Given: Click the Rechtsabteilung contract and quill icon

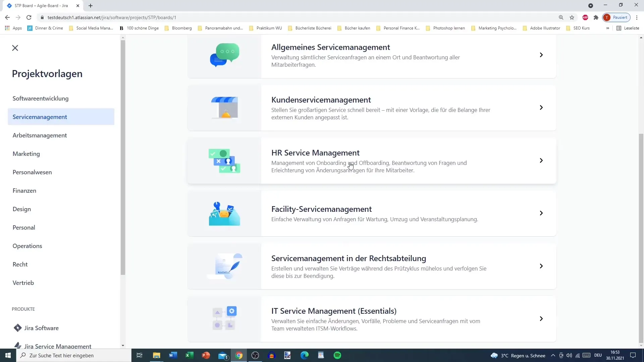Looking at the screenshot, I should point(224,266).
